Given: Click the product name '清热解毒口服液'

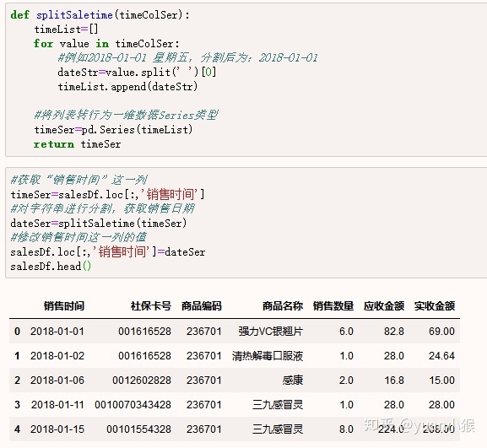Looking at the screenshot, I should (x=268, y=356).
